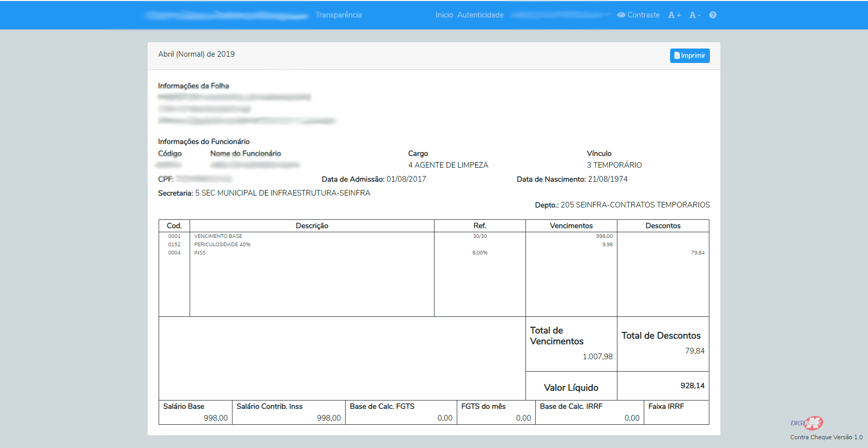868x448 pixels.
Task: Toggle the Contraste high-contrast option
Action: click(x=639, y=15)
